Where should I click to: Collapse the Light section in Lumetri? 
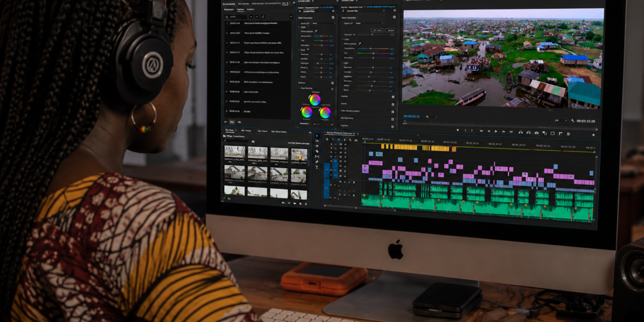(342, 63)
